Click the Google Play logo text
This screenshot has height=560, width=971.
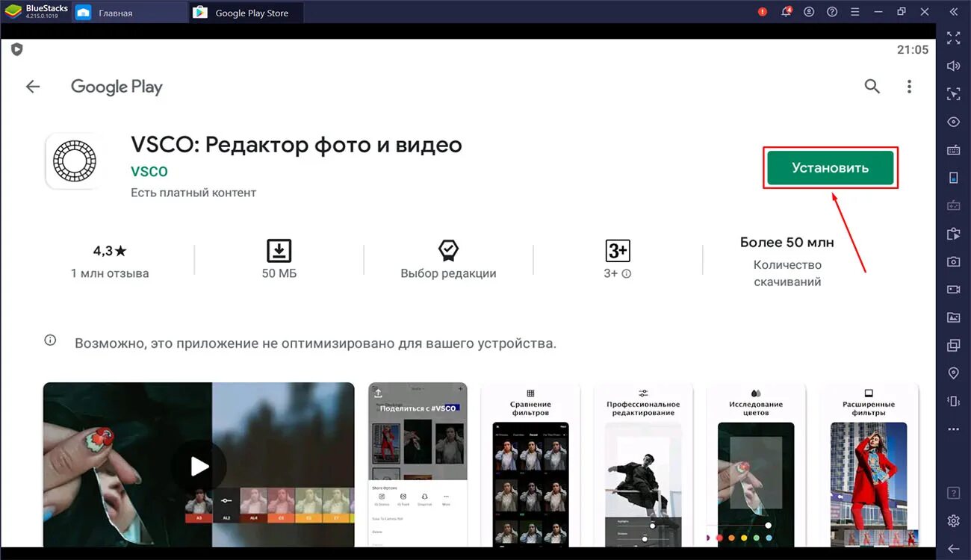point(117,87)
